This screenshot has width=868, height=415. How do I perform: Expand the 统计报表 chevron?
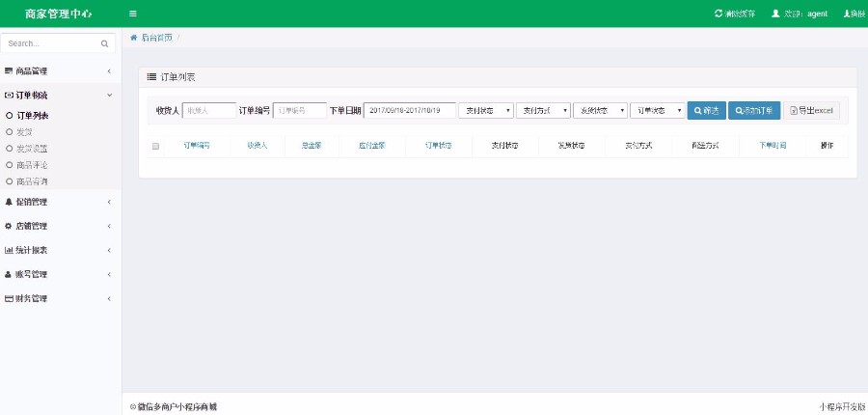coord(109,250)
